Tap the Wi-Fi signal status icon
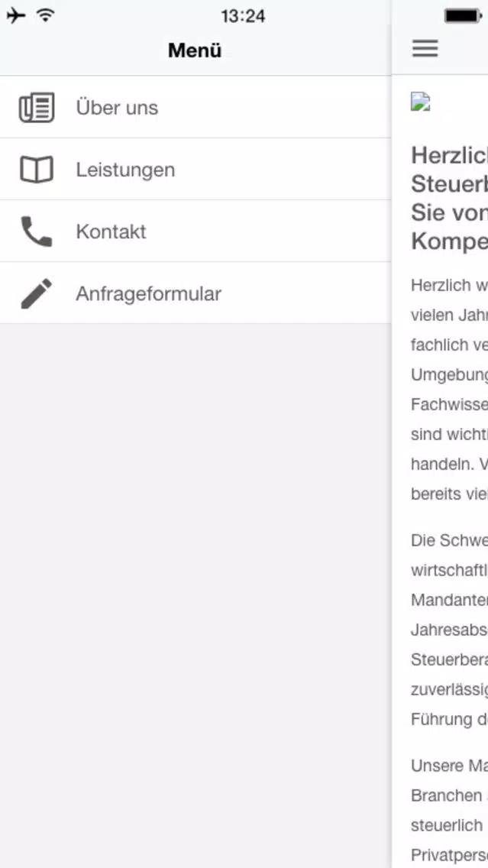 [x=46, y=15]
